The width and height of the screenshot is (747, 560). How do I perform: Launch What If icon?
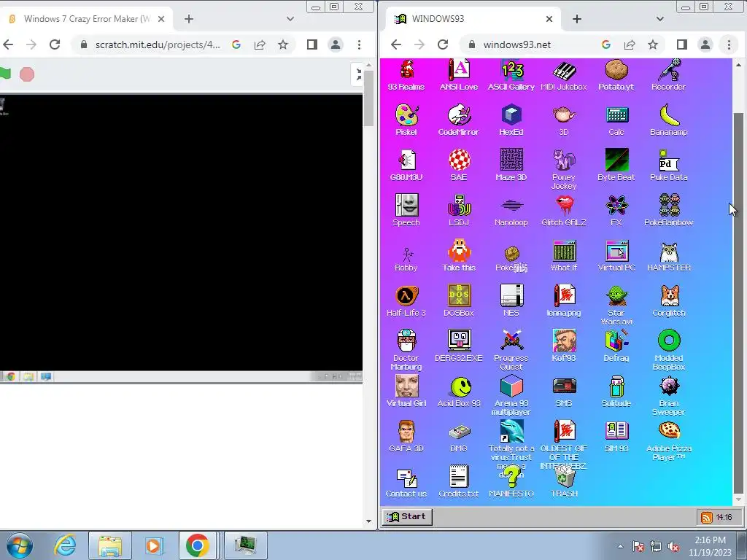click(x=564, y=255)
